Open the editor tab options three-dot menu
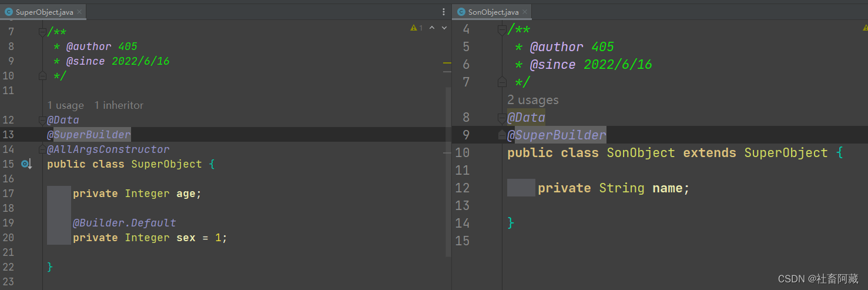 444,12
